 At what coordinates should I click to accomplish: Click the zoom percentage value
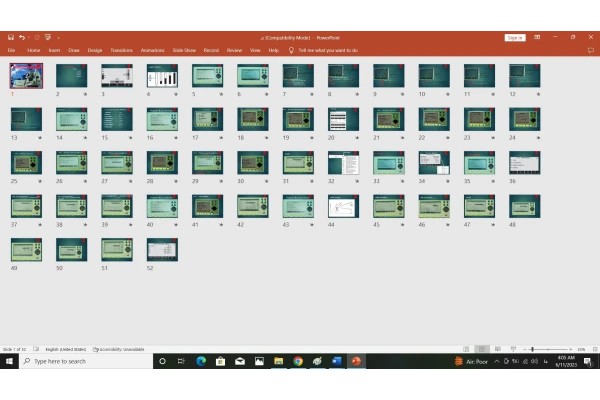click(581, 349)
